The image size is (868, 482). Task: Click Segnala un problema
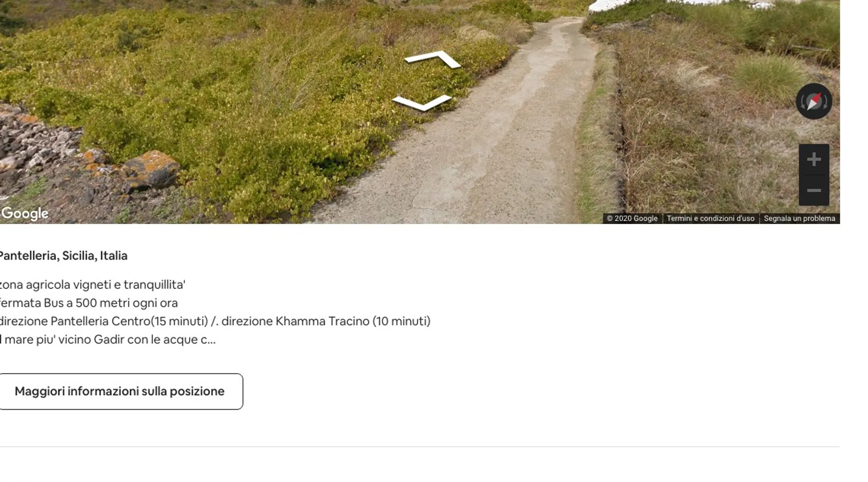[799, 218]
